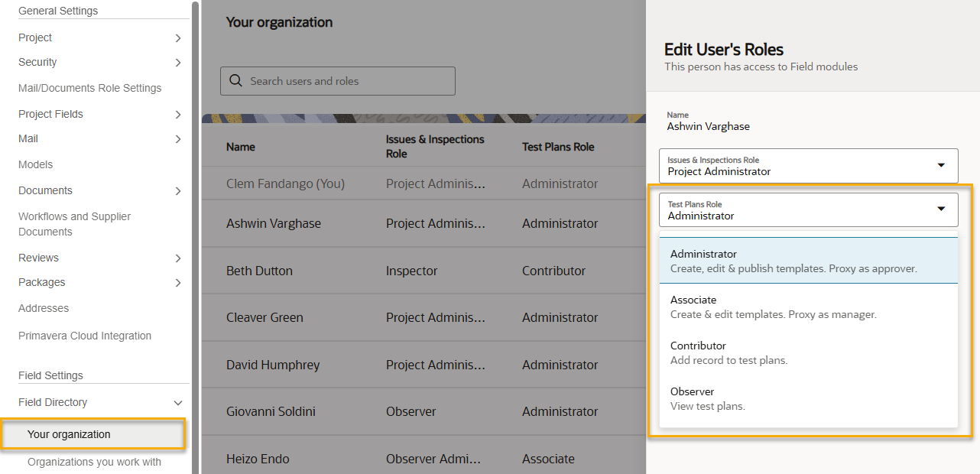Collapse the Field Directory chevron
980x474 pixels.
coord(177,403)
